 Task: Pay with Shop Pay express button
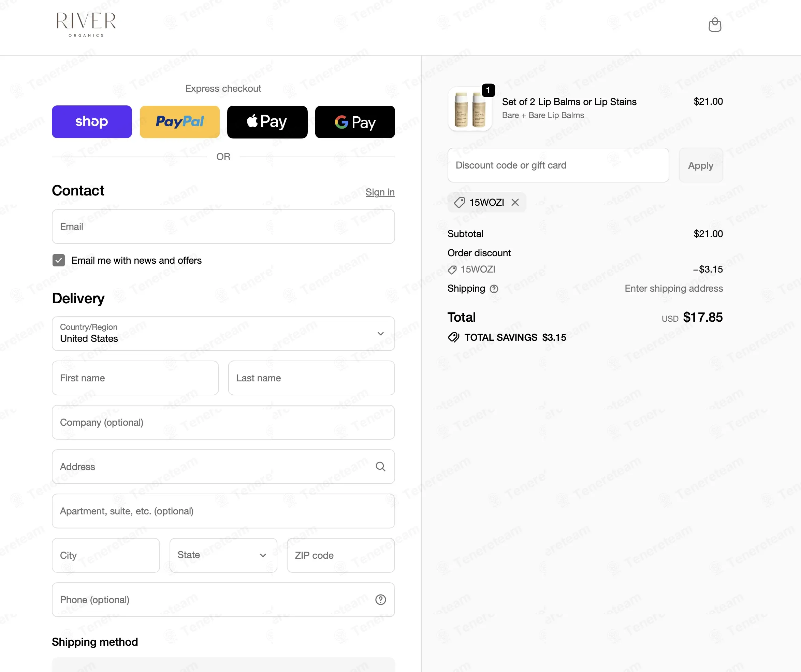click(92, 122)
